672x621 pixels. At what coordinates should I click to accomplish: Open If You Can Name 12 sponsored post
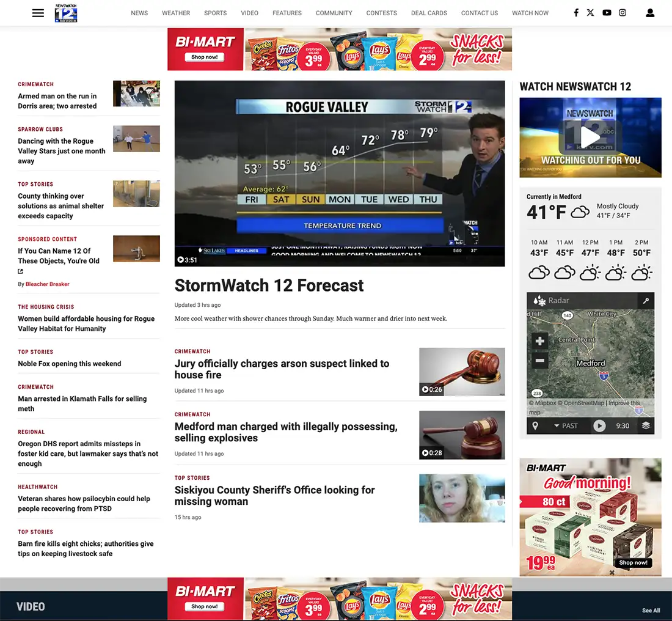coord(59,255)
